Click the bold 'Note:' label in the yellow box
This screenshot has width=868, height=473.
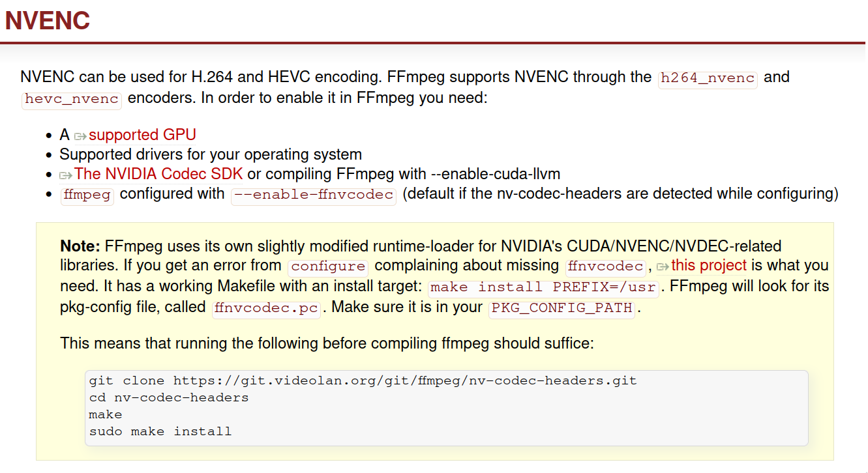pyautogui.click(x=80, y=246)
